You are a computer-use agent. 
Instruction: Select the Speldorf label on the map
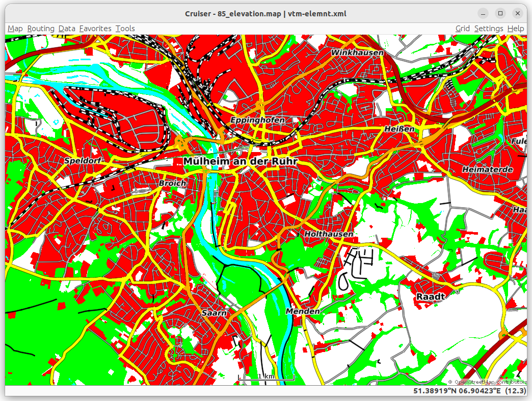click(83, 161)
